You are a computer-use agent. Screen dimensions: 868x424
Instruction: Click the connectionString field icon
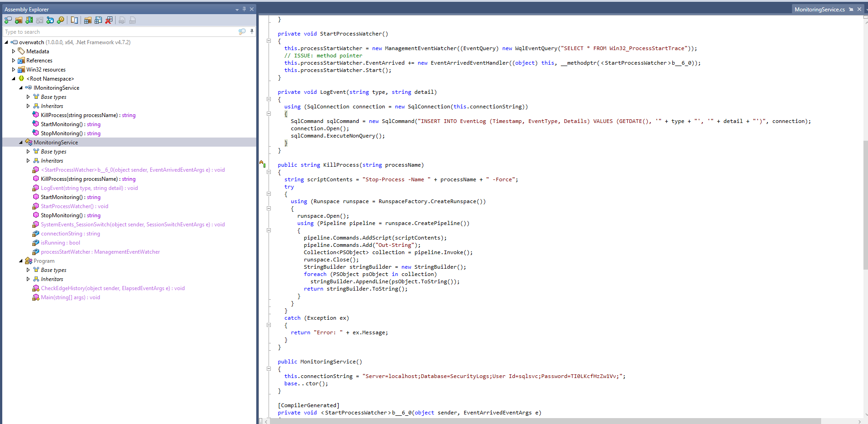tap(36, 233)
